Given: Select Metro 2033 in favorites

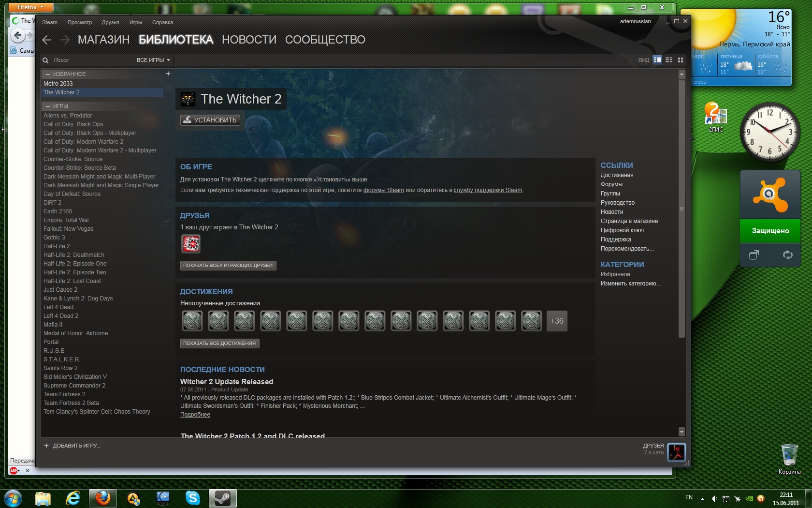Looking at the screenshot, I should [102, 84].
